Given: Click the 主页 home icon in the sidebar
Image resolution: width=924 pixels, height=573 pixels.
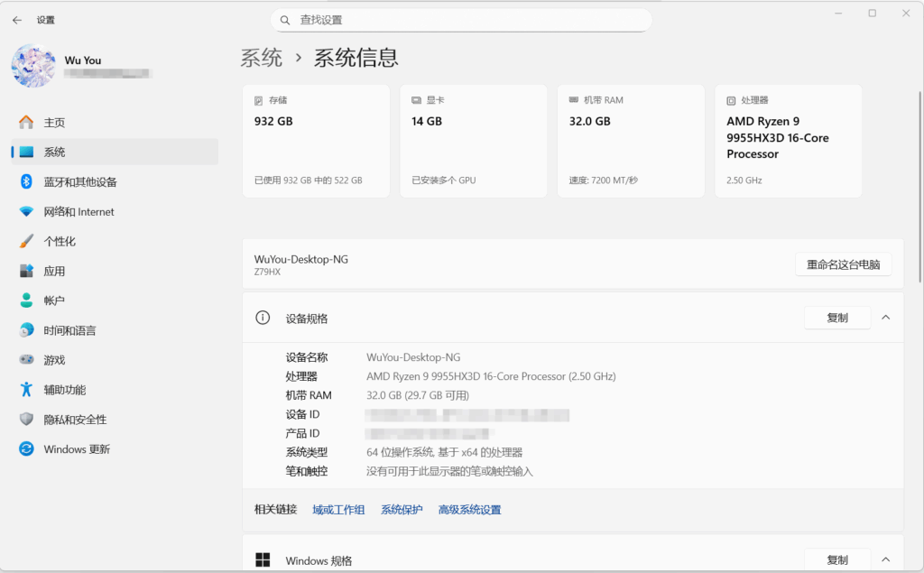Looking at the screenshot, I should (26, 123).
